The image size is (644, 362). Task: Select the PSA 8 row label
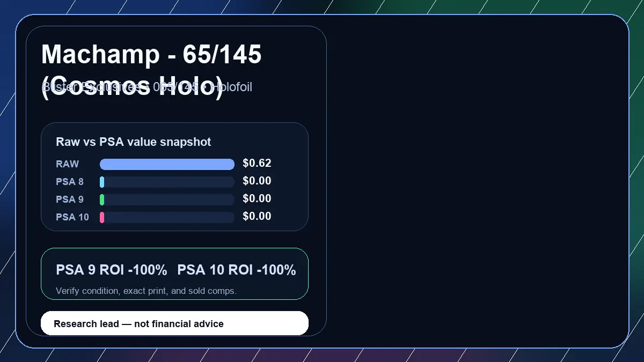tap(70, 182)
